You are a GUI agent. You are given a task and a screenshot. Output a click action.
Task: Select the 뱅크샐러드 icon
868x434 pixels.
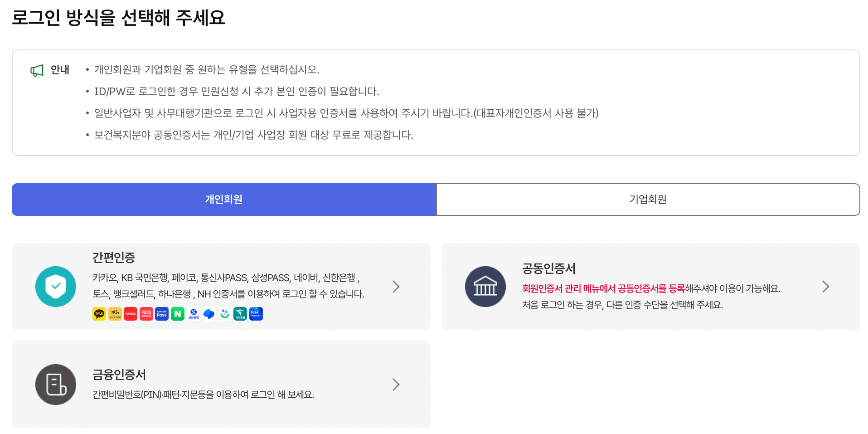tap(224, 314)
